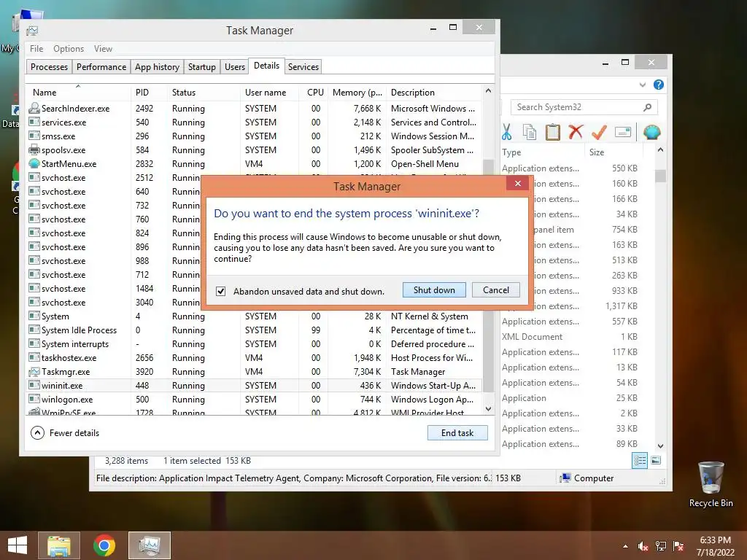Select Taskmgr.exe icon in list
Screen dimensions: 747x560
coord(34,371)
